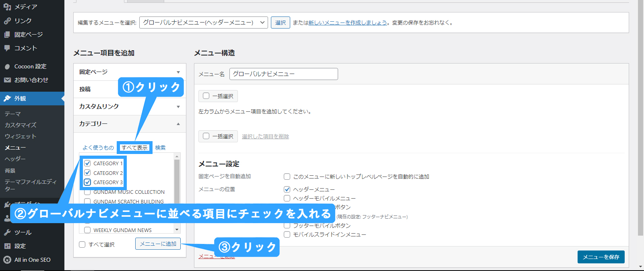This screenshot has width=644, height=271.
Task: Click 選択した項目を削除 link
Action: click(265, 136)
